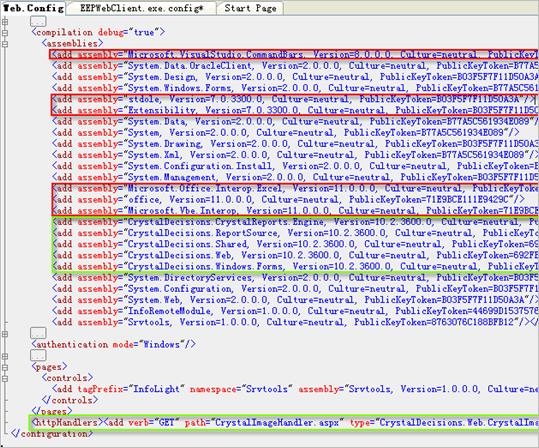Click the stdole assembly line
539x448 pixels.
pyautogui.click(x=294, y=99)
